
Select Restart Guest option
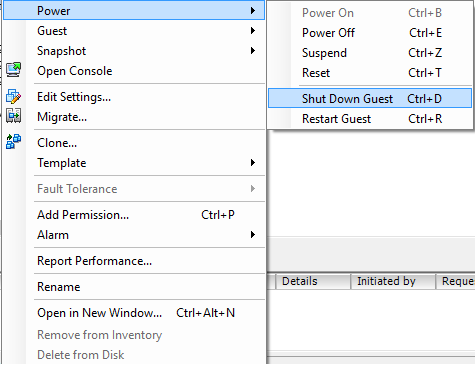(370, 119)
